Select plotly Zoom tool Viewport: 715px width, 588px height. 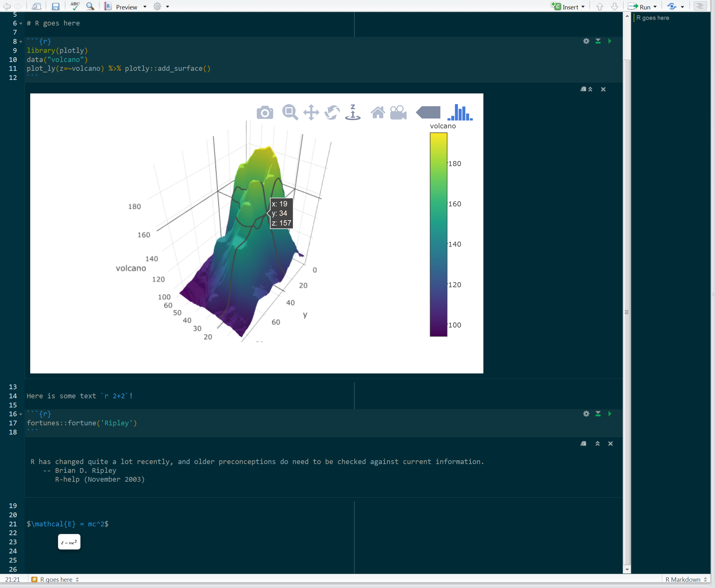(x=290, y=112)
